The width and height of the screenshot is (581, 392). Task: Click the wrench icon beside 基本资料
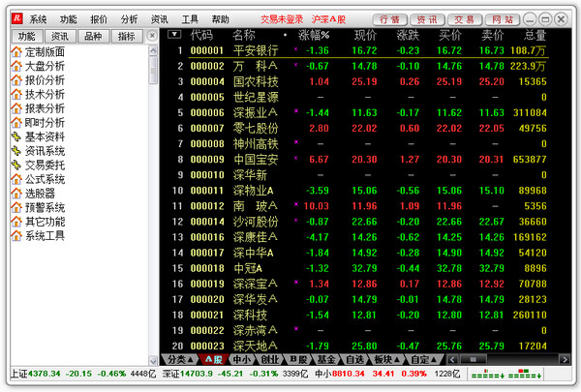pyautogui.click(x=16, y=136)
